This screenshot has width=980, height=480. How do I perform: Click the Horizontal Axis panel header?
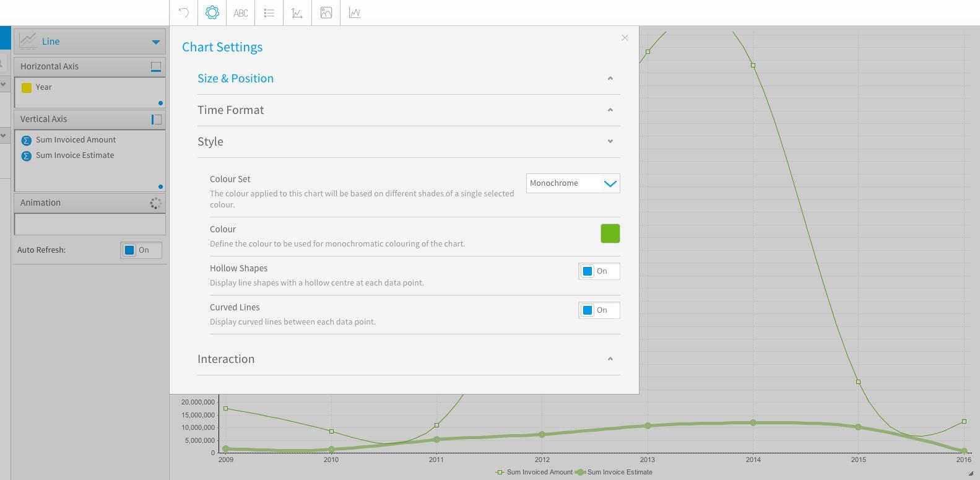90,66
